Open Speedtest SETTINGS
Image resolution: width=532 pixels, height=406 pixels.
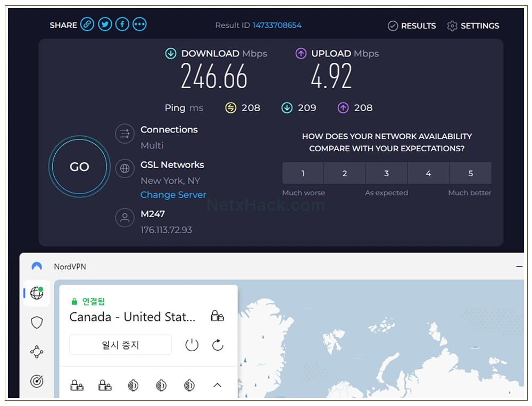473,26
